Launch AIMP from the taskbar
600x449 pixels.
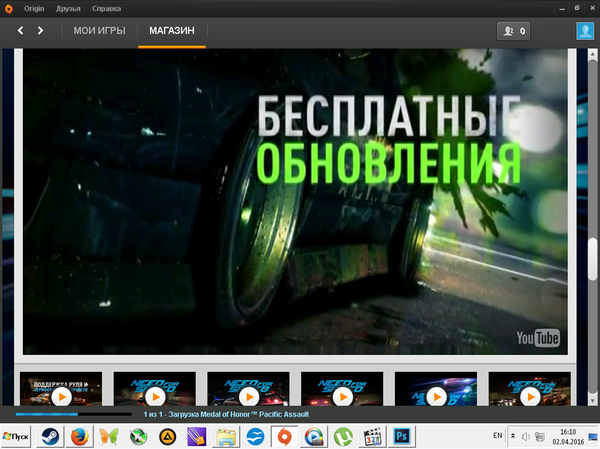[167, 436]
